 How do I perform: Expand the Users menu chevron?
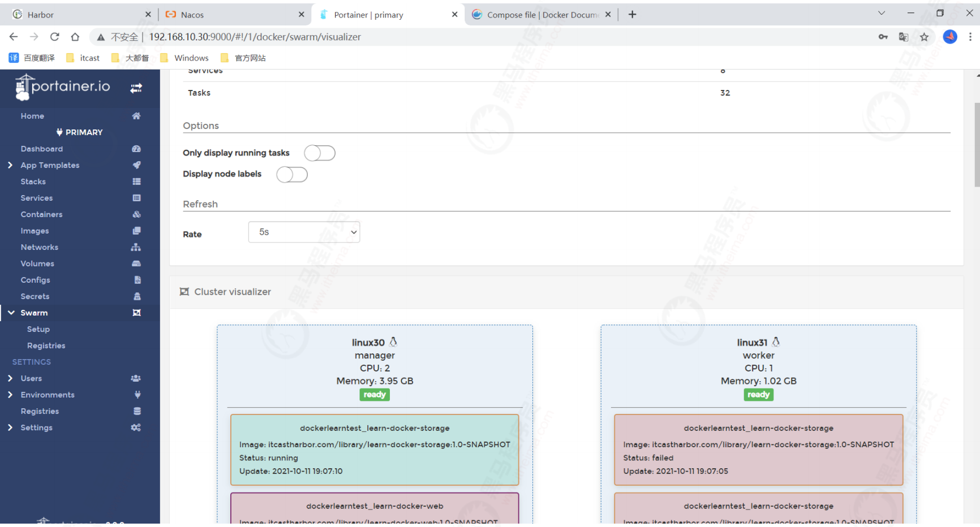tap(10, 378)
